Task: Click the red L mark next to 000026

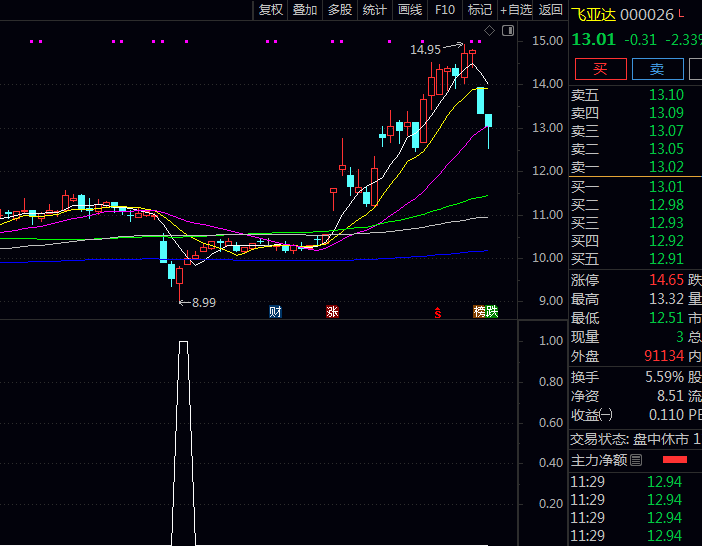Action: coord(682,14)
